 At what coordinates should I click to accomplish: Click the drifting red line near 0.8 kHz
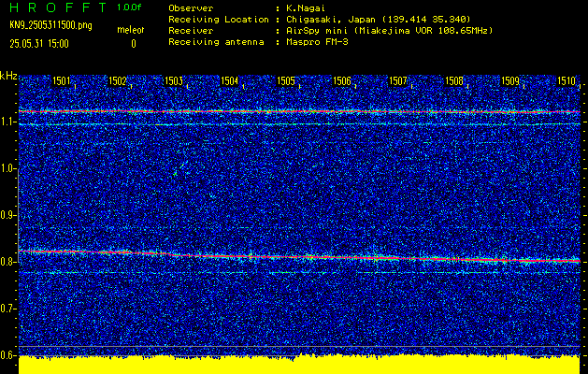299,256
